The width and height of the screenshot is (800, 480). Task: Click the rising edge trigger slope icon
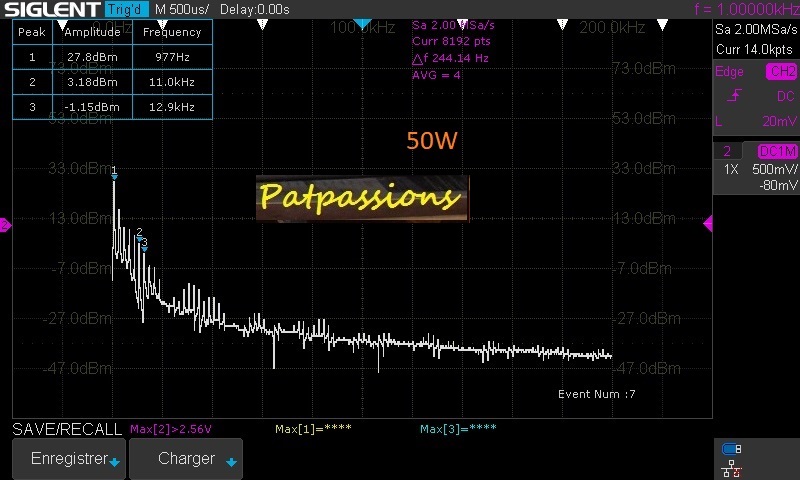[735, 96]
